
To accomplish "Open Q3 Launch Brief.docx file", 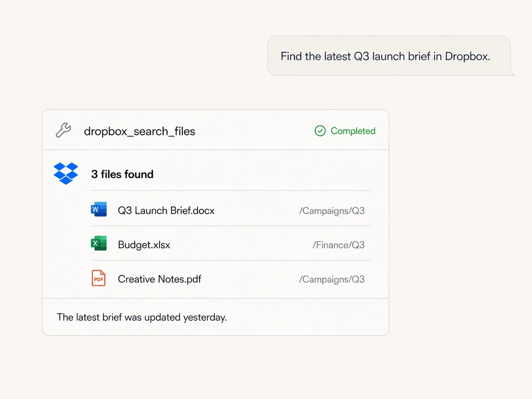I will coord(166,211).
